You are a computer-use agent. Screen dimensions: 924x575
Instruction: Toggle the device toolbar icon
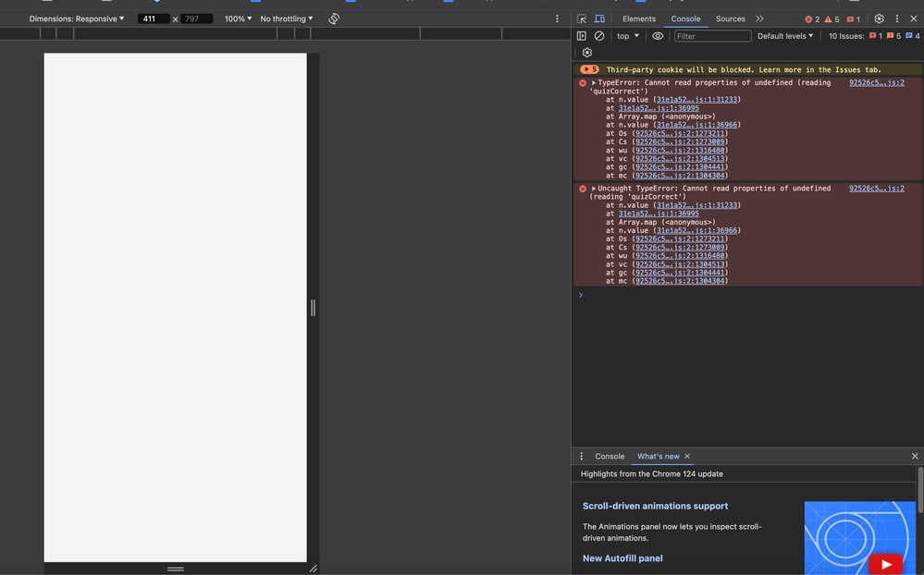(x=599, y=18)
